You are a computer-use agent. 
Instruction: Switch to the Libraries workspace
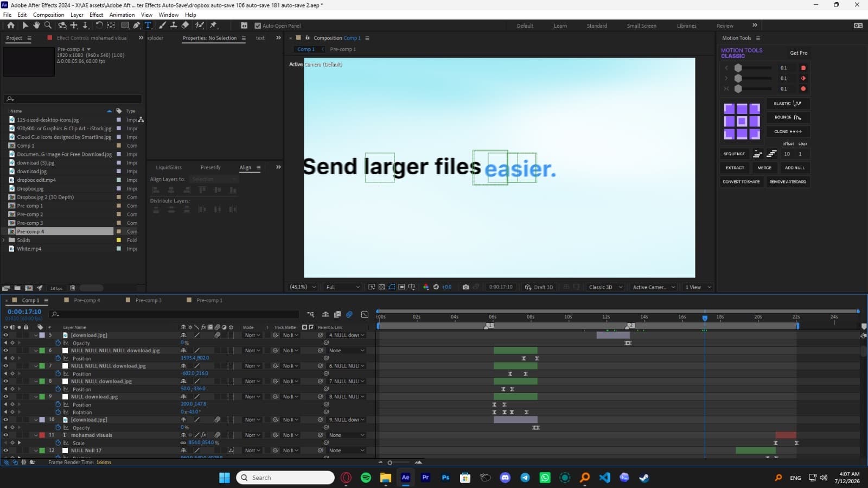(686, 26)
